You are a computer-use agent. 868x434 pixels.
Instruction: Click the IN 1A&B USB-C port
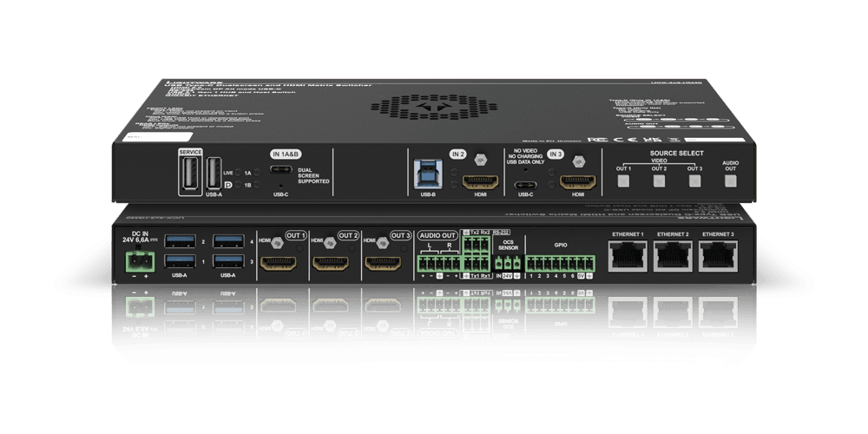coord(280,169)
